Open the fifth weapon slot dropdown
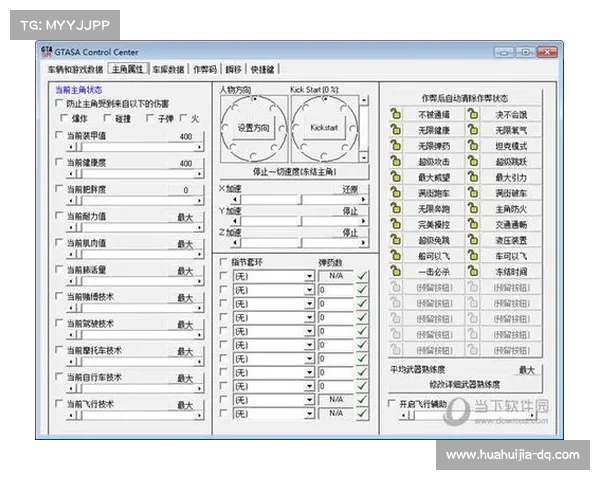The height and width of the screenshot is (480, 600). click(x=309, y=330)
